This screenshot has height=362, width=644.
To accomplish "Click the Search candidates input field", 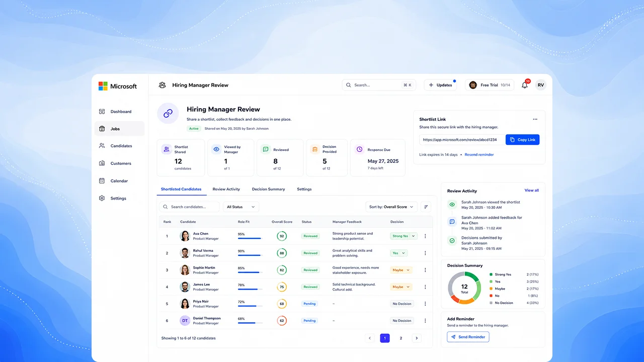I will 189,207.
